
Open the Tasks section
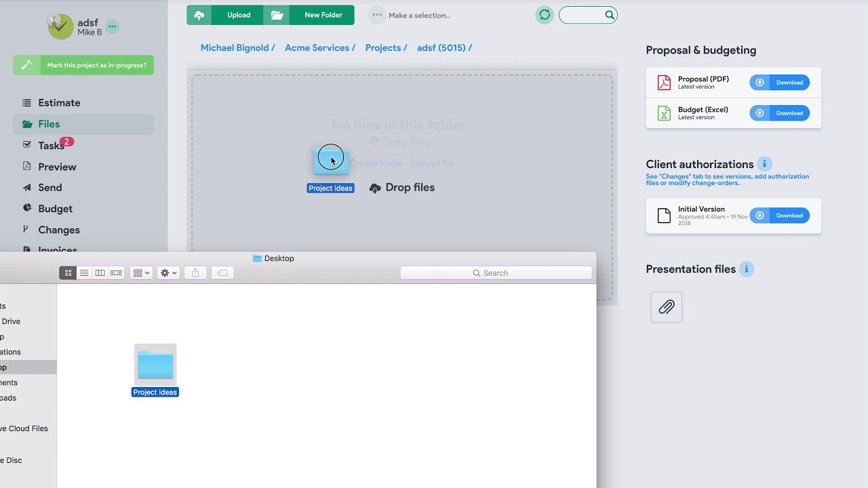coord(51,146)
